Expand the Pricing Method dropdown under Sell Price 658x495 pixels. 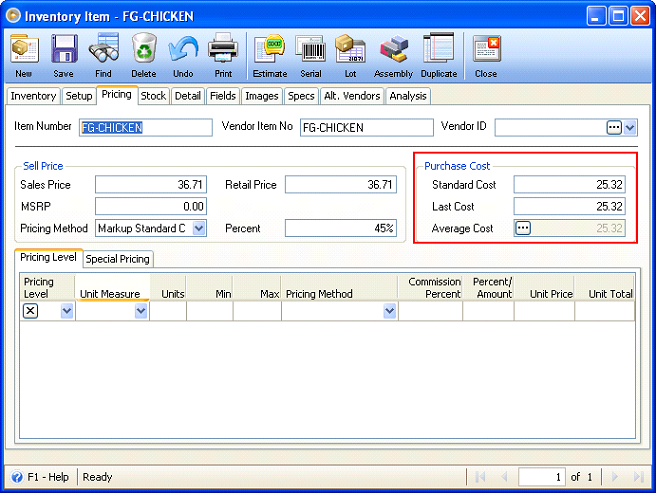(x=199, y=229)
